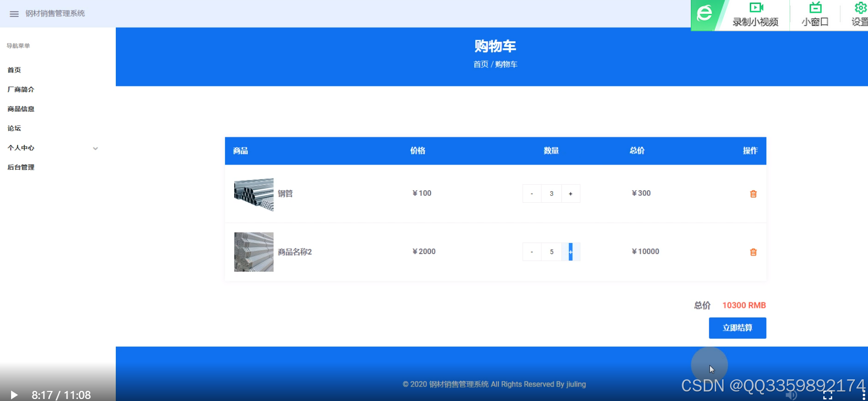Click the 数量 column header

pyautogui.click(x=551, y=151)
